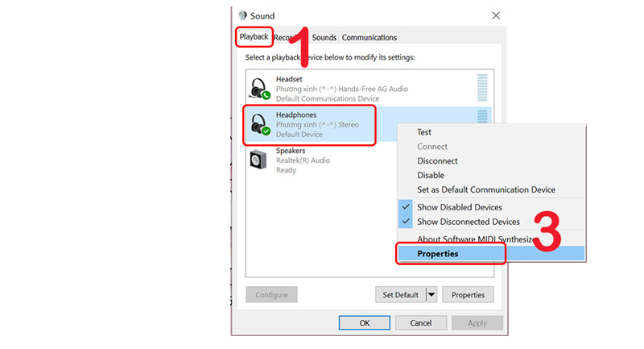Click the Speakers device icon
Viewport: 644px width, 349px height.
(x=259, y=159)
